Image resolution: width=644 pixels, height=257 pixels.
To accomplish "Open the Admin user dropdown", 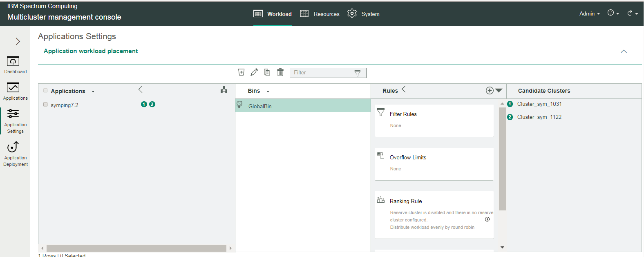I will tap(589, 13).
